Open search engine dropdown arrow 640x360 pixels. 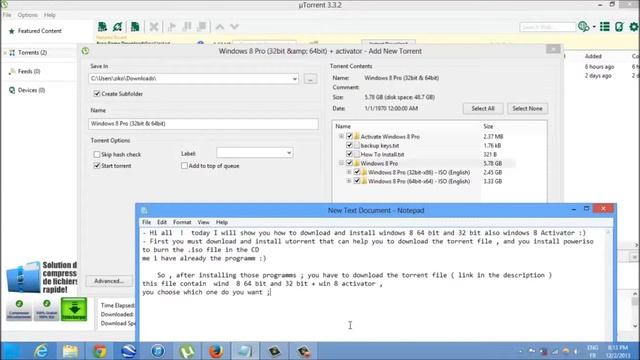point(594,27)
